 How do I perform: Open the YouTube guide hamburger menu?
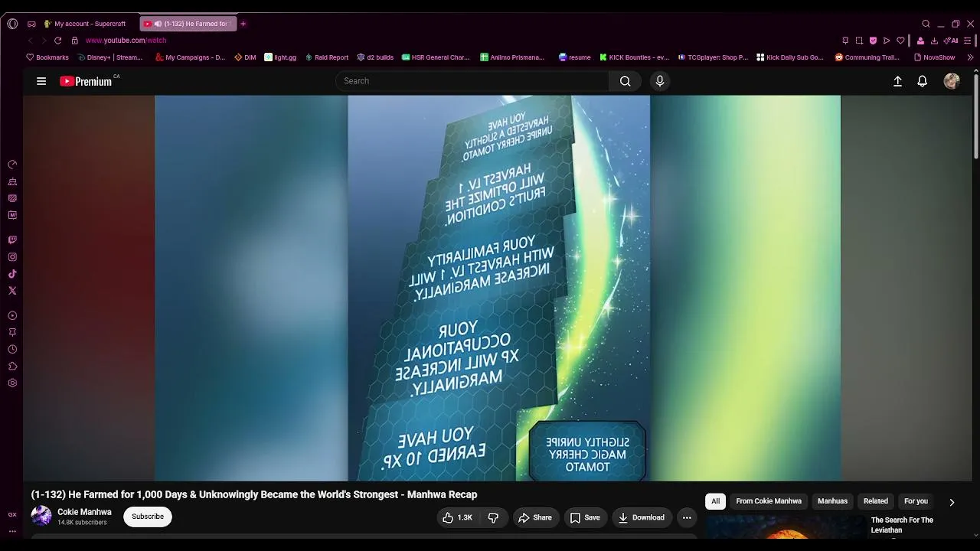point(41,81)
